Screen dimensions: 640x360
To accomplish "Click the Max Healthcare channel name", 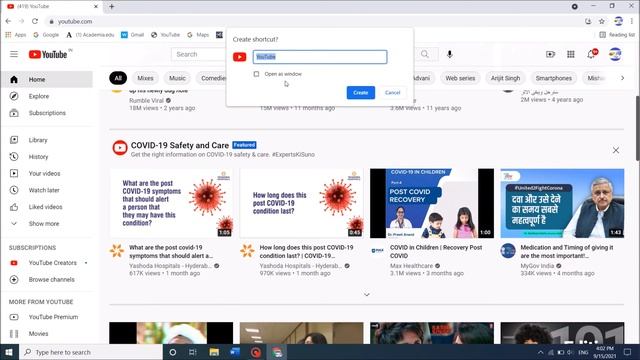I will pos(411,266).
